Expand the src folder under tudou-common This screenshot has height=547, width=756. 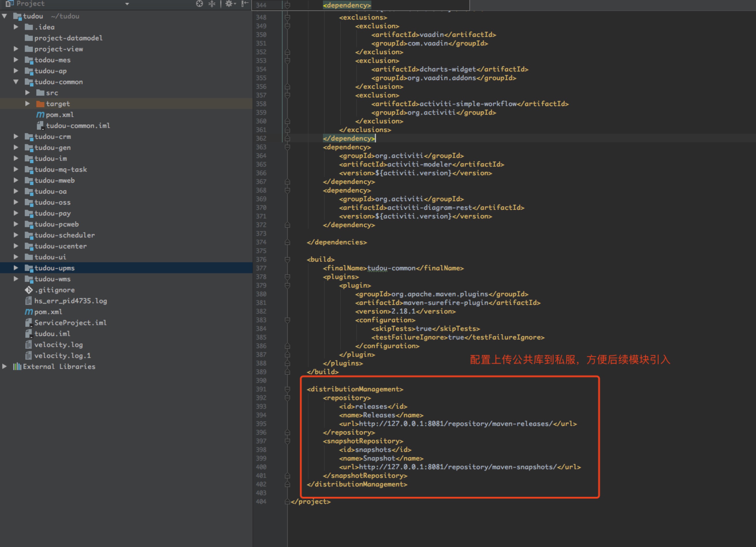tap(28, 93)
